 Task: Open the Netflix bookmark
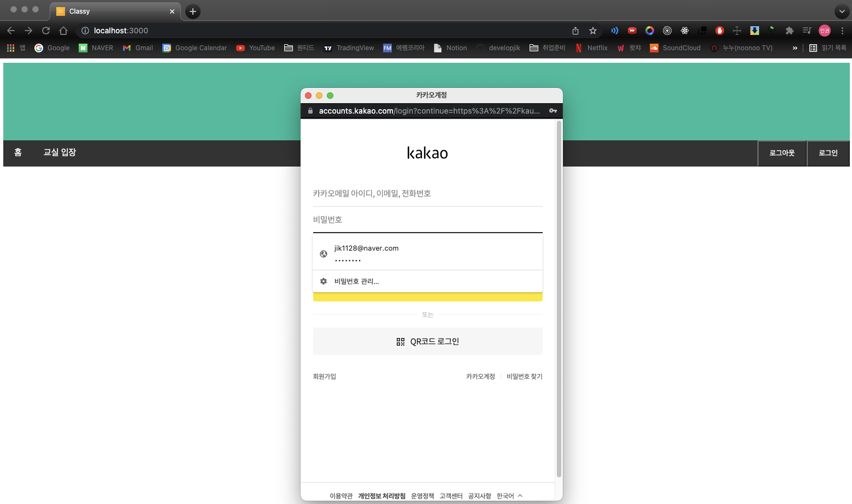click(591, 48)
